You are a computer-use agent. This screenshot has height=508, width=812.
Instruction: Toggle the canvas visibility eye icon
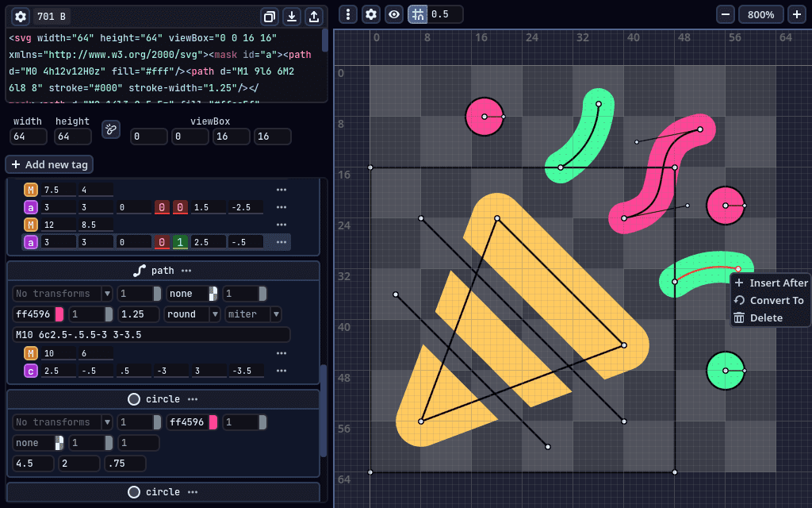click(394, 14)
